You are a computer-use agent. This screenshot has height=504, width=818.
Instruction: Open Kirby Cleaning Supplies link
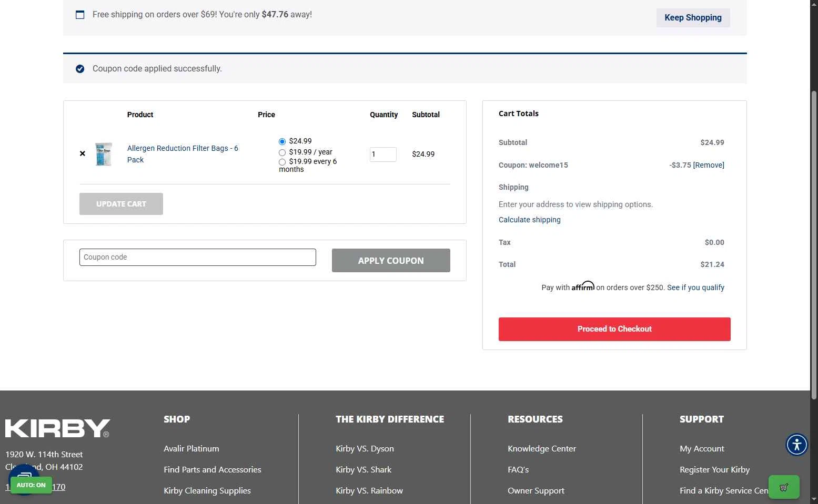click(x=207, y=491)
